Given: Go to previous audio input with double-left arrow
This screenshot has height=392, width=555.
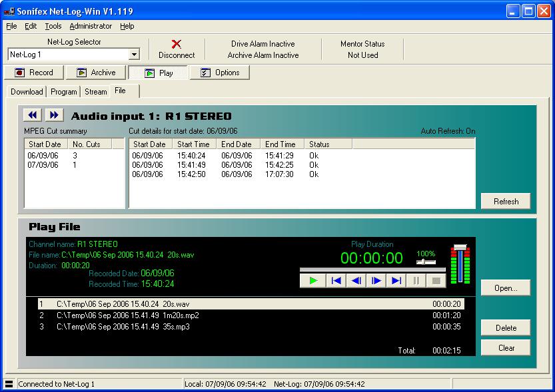Looking at the screenshot, I should 33,115.
